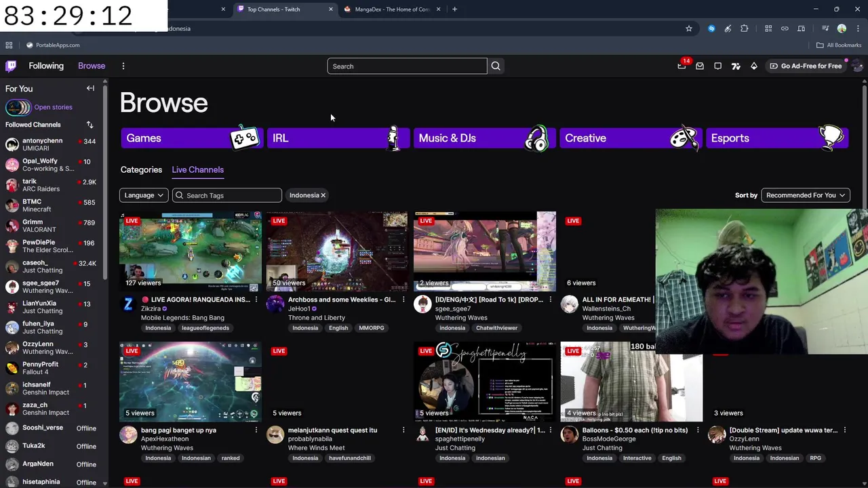Click the Shazam extension icon

(x=711, y=28)
